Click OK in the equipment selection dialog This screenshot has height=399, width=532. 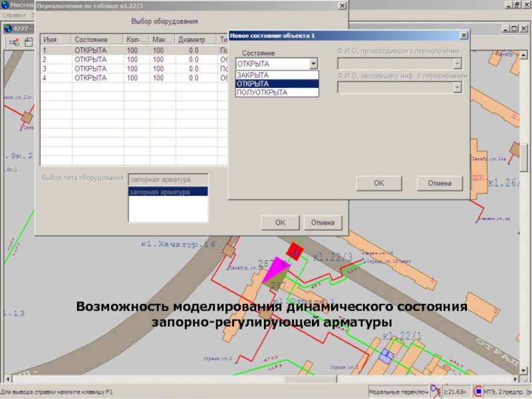pos(280,223)
